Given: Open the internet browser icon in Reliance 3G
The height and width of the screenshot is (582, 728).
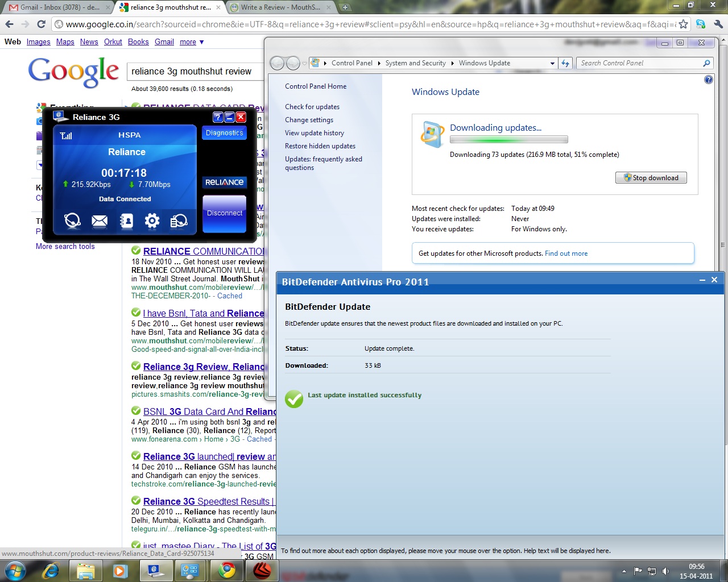Looking at the screenshot, I should click(72, 221).
